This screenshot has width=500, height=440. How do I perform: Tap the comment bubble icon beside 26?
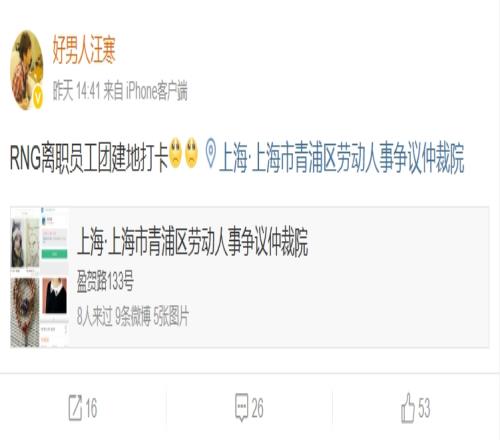(242, 407)
